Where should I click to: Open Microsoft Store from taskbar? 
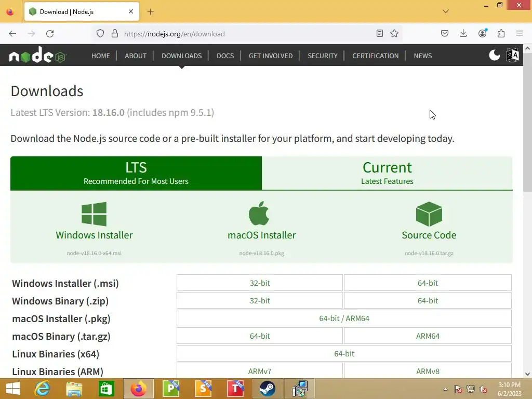point(106,389)
